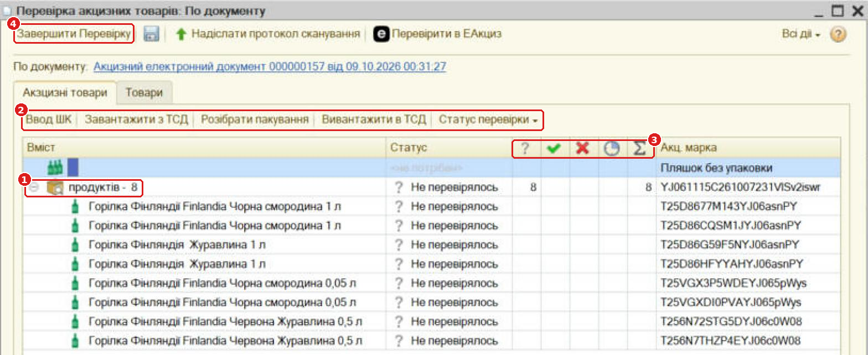
Task: Click the bottle icon in row T25VGX3P5WDEYJ065pWys
Action: point(76,283)
